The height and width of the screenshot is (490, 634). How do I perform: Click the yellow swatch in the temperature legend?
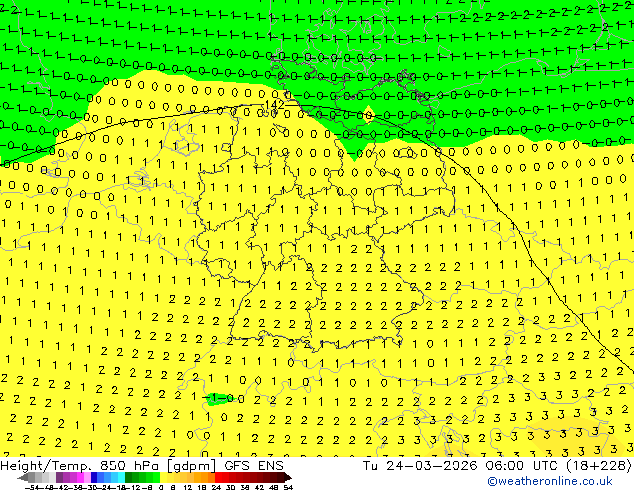[x=163, y=478]
